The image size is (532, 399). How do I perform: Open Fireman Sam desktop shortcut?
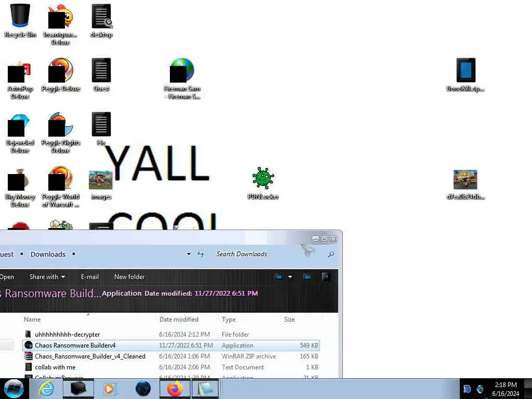click(182, 79)
